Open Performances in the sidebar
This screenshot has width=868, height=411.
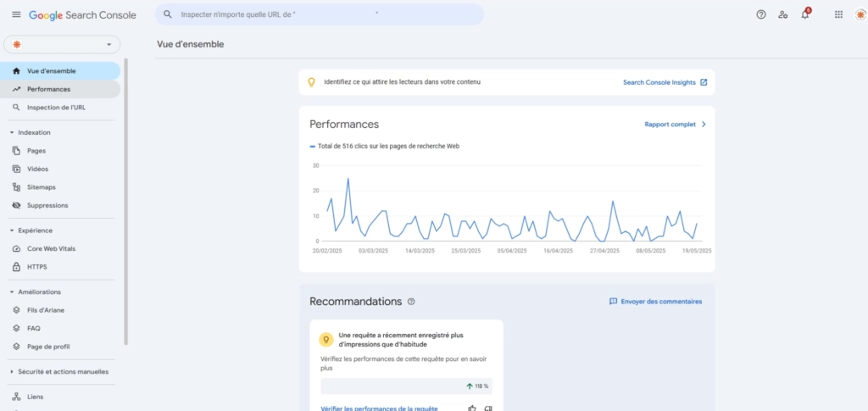click(60, 89)
